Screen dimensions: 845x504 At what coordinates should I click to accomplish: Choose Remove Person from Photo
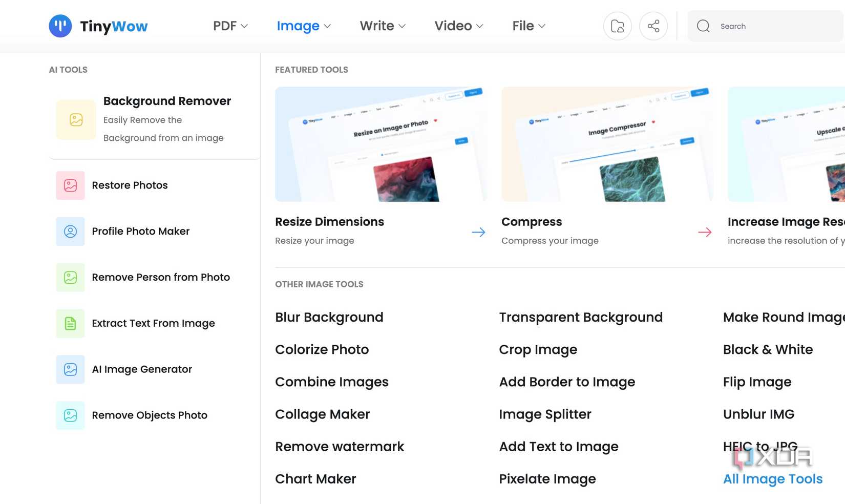tap(161, 278)
